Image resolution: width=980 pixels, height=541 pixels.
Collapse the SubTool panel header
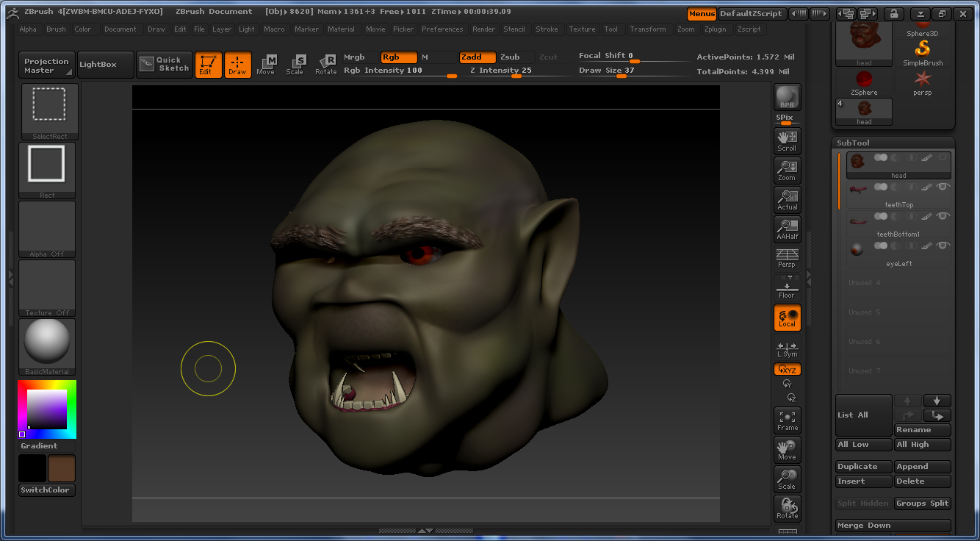point(853,143)
